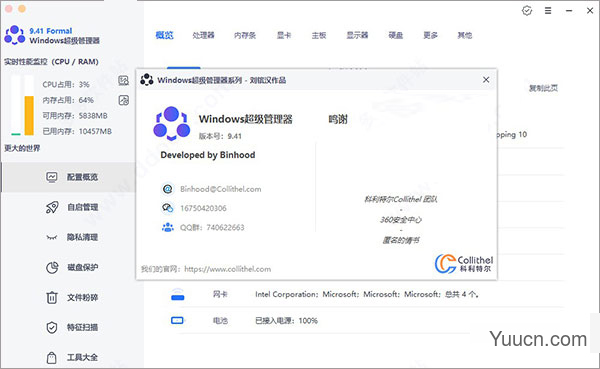
Task: Click the Binhood@Collithel.com email address
Action: pos(220,189)
